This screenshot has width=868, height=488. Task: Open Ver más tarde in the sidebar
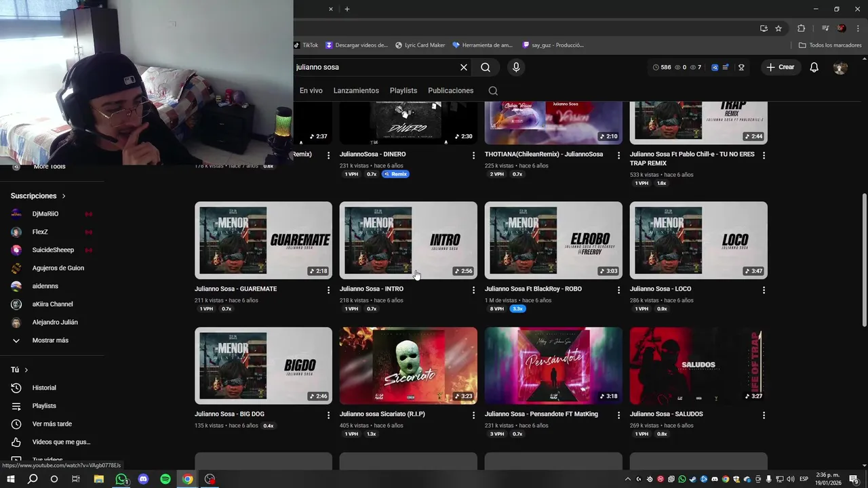(52, 424)
